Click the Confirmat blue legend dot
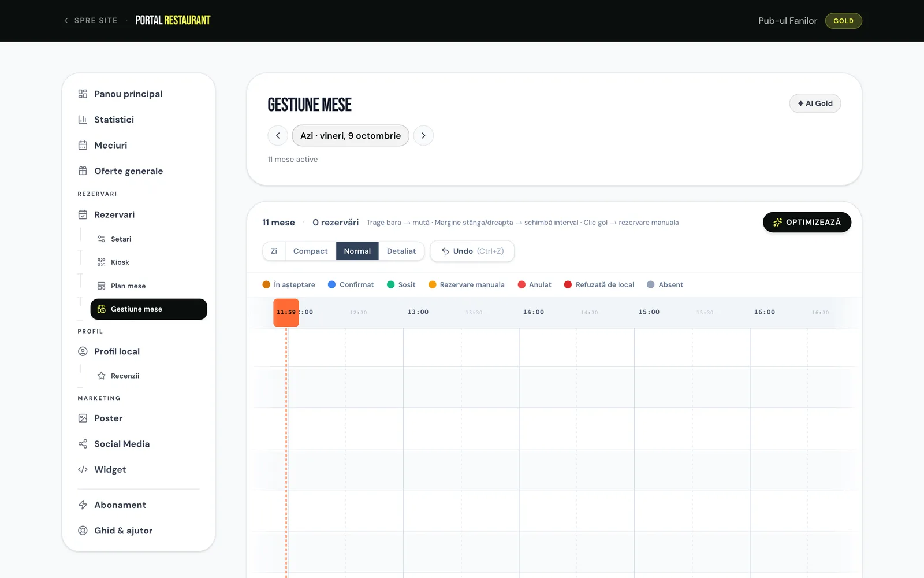Image resolution: width=924 pixels, height=578 pixels. pyautogui.click(x=332, y=284)
